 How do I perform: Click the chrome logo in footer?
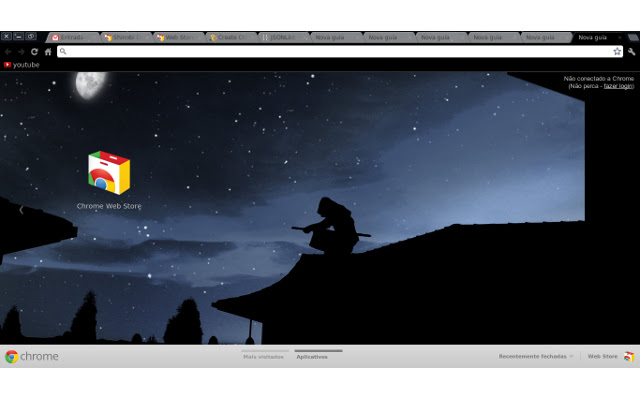coord(32,356)
